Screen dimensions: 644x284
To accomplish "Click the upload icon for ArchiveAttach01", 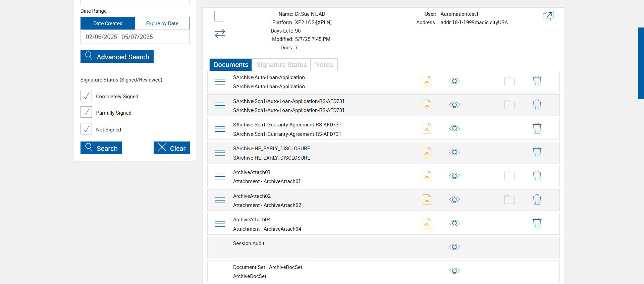I will pyautogui.click(x=427, y=176).
